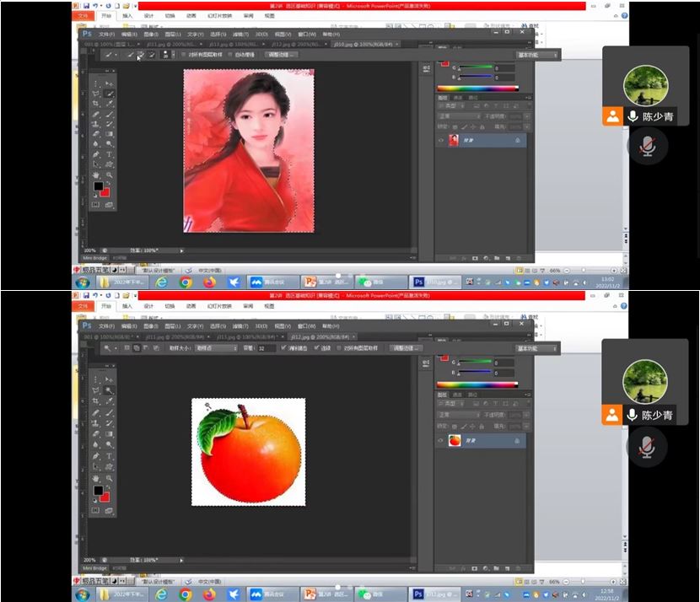This screenshot has height=602, width=700.
Task: Select the Pen tool beside the apple image
Action: point(95,455)
